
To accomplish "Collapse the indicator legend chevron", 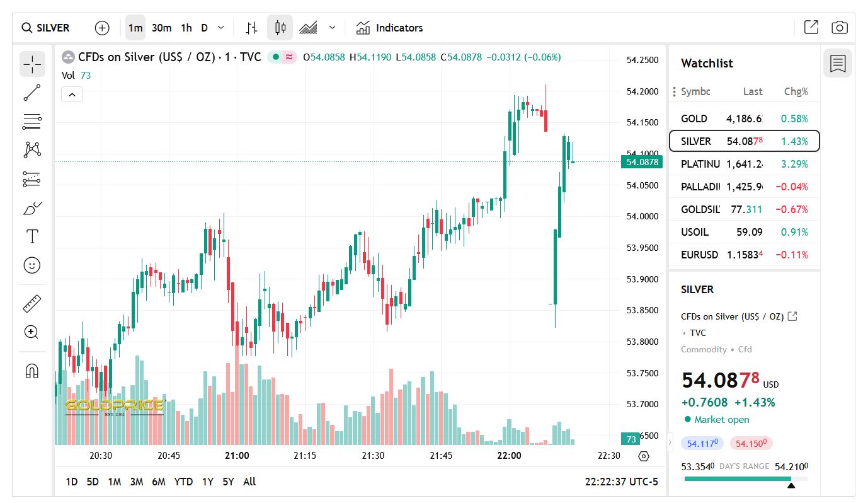I will [72, 95].
